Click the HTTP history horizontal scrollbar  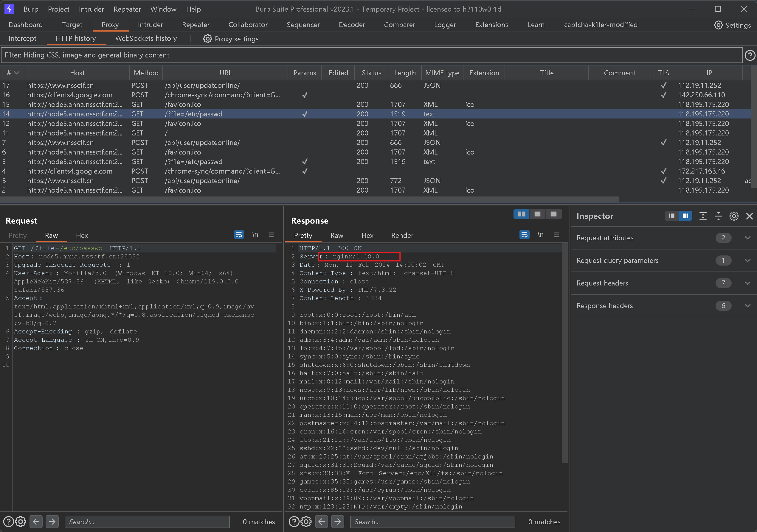tap(309, 200)
